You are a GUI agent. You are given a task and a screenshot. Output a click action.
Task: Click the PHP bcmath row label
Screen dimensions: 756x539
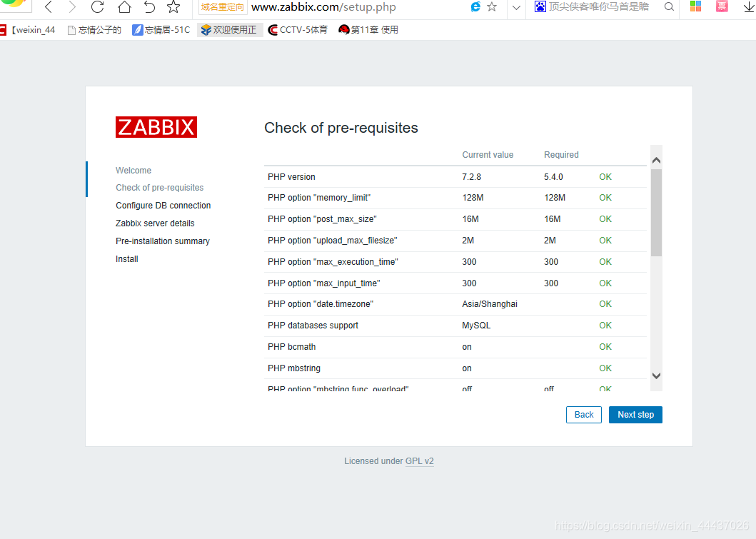[x=292, y=347]
